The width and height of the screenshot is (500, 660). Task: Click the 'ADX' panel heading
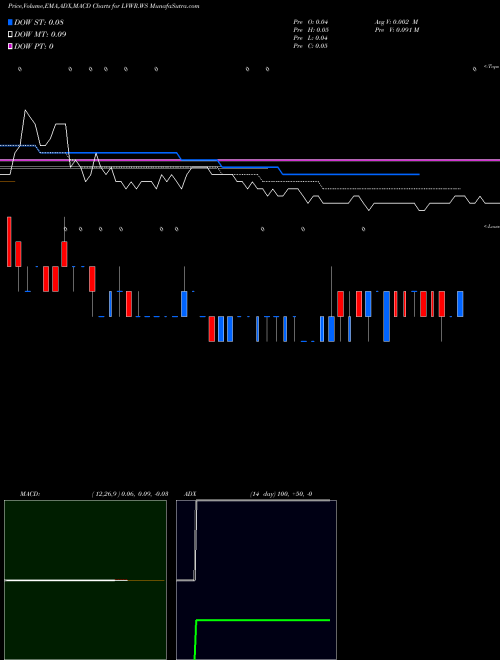[x=190, y=494]
